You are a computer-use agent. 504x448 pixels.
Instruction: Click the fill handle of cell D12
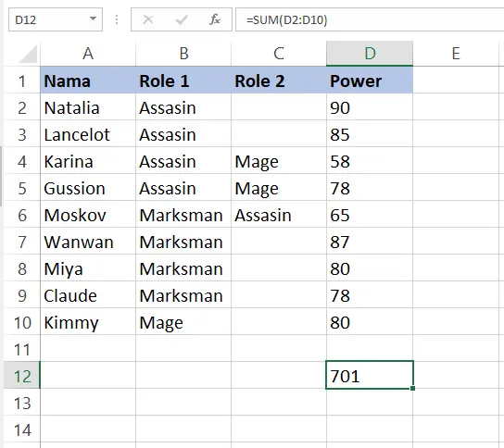pos(412,388)
